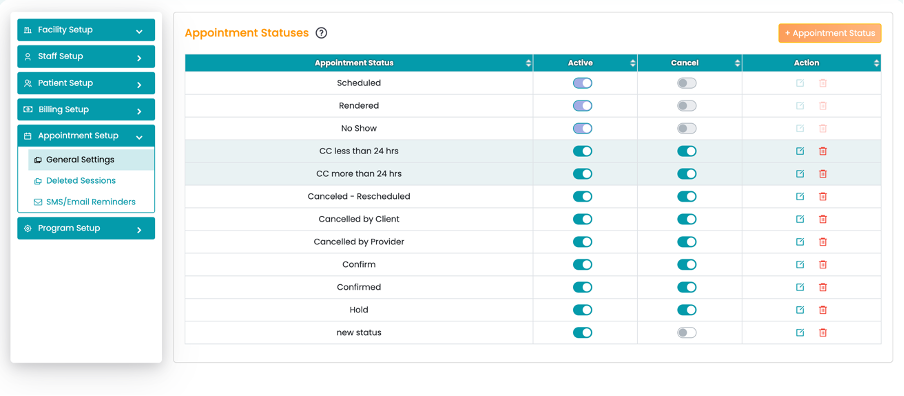Toggle Cancel switch for Rendered
The image size is (904, 396).
[x=687, y=105]
